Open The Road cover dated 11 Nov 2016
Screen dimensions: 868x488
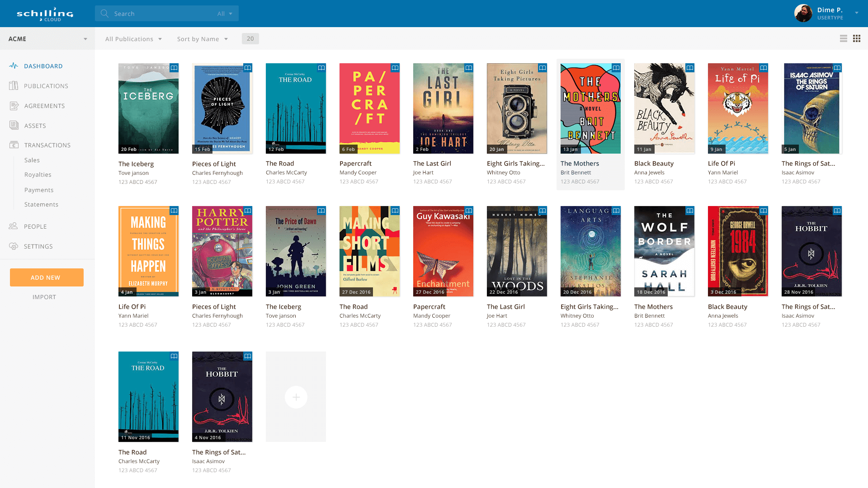[148, 397]
